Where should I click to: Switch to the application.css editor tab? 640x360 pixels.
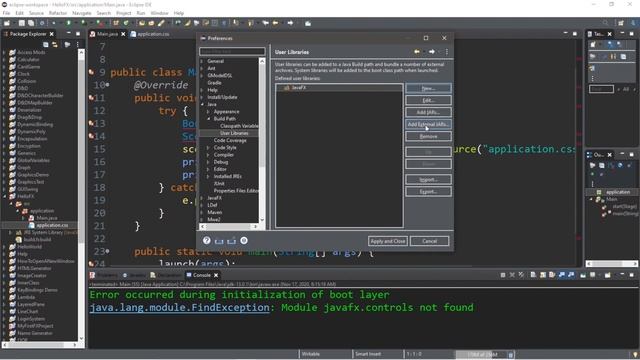coord(149,34)
